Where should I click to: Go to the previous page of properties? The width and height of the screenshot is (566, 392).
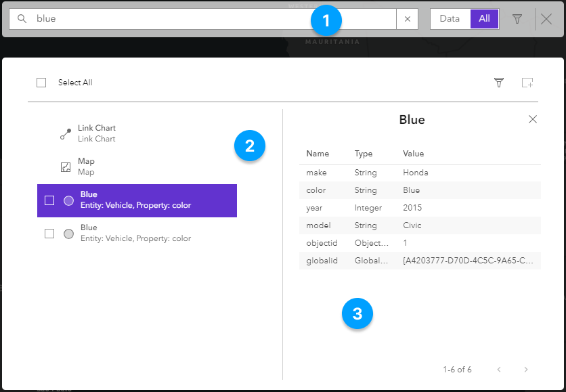[499, 370]
